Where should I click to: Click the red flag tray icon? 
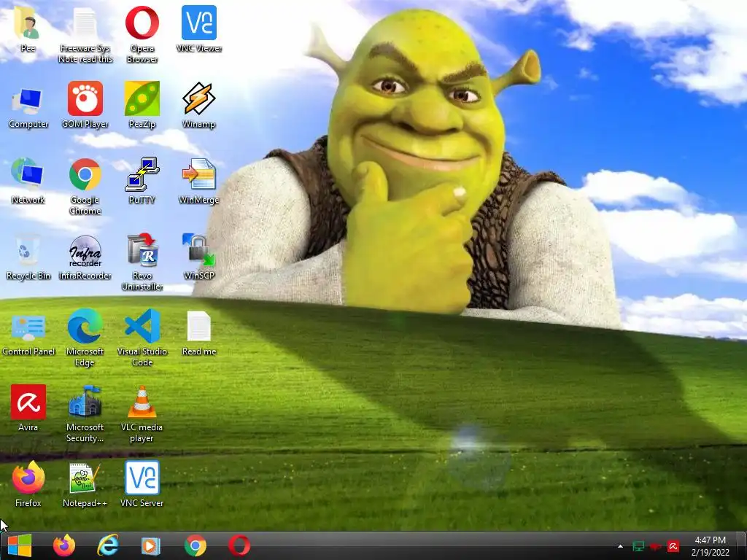[x=656, y=546]
